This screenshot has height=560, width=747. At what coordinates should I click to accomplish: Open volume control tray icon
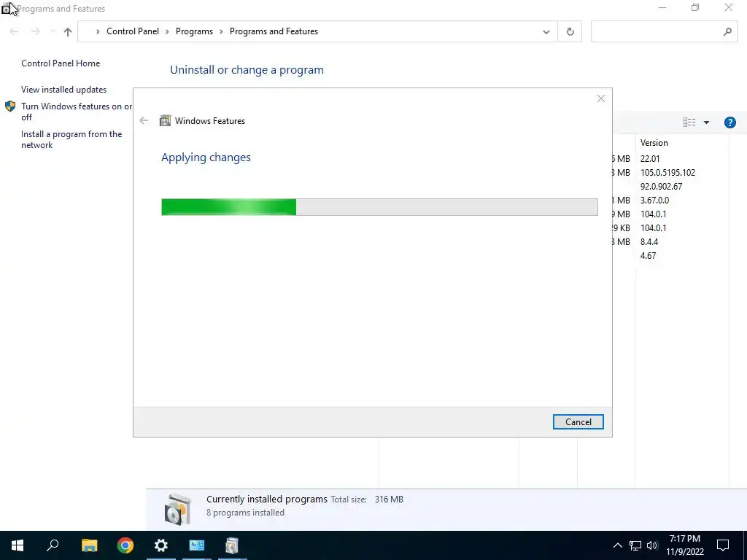[652, 545]
